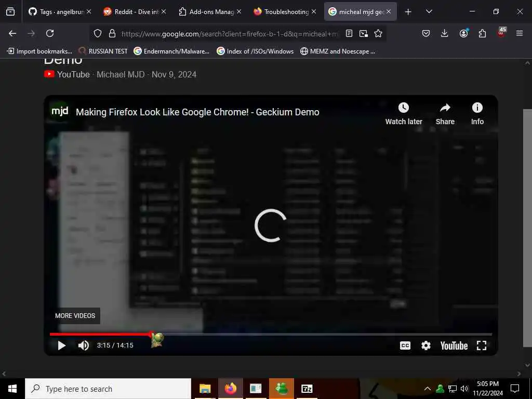Open the RUSSIAN TEST bookmark

pyautogui.click(x=103, y=51)
